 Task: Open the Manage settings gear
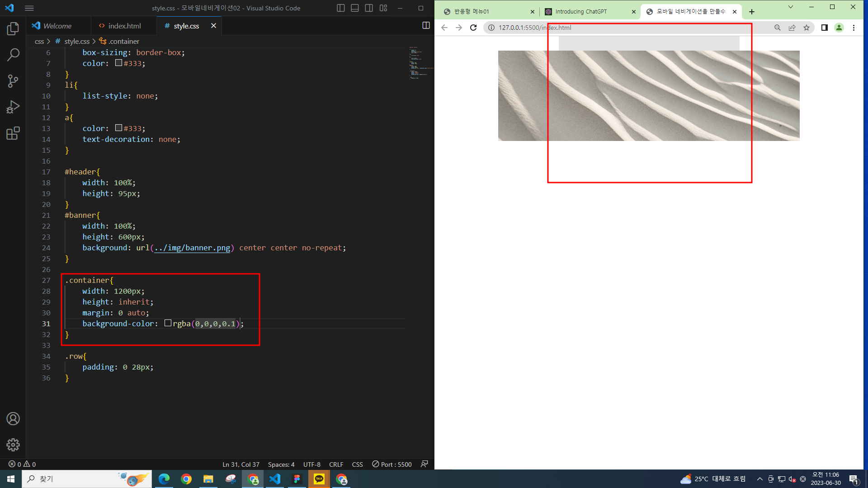point(13,445)
